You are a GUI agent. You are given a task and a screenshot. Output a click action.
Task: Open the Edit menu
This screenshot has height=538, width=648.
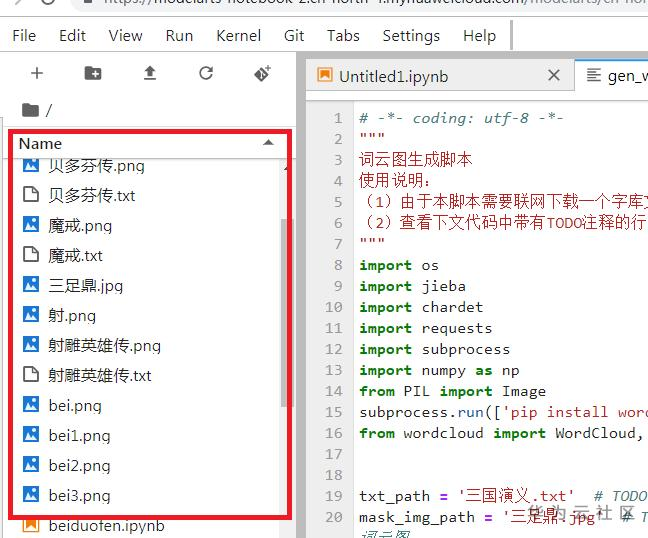(x=72, y=36)
